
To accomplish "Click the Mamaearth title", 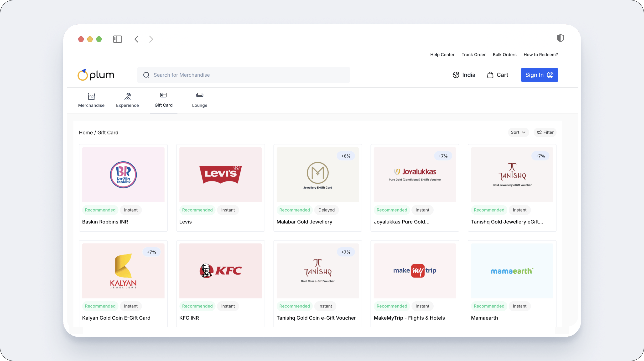I will click(484, 318).
